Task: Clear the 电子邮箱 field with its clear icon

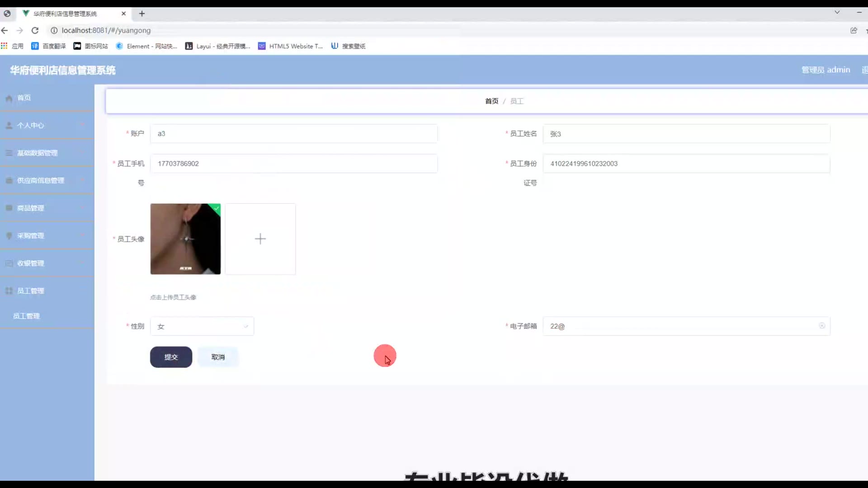Action: coord(822,326)
